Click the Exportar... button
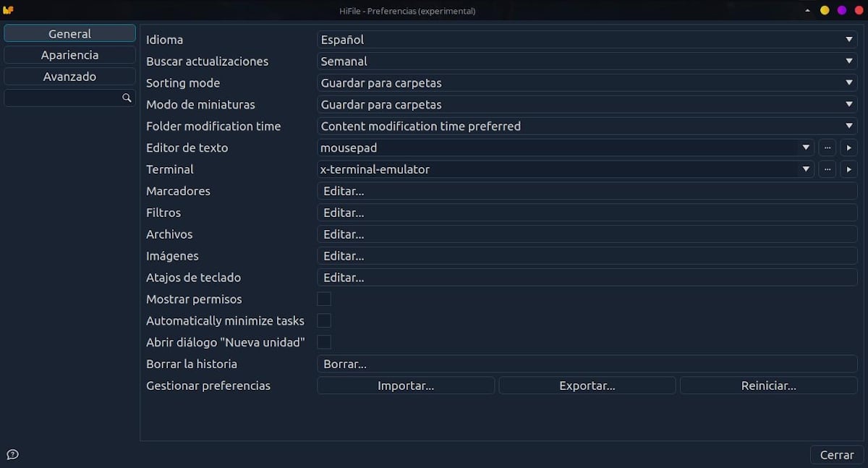The image size is (868, 468). (x=587, y=386)
